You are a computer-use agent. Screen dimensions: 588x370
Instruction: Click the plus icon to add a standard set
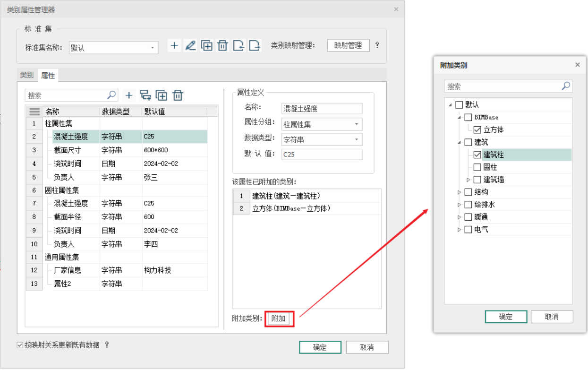pos(174,45)
